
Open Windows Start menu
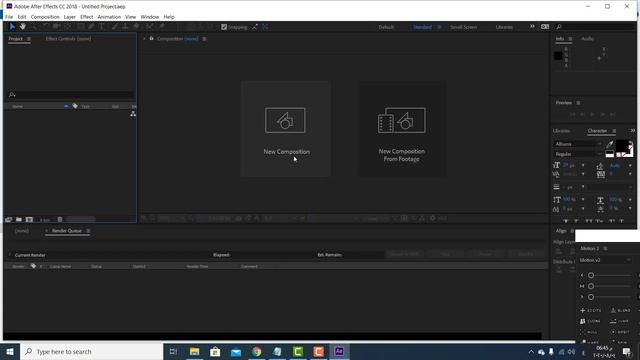tap(10, 351)
